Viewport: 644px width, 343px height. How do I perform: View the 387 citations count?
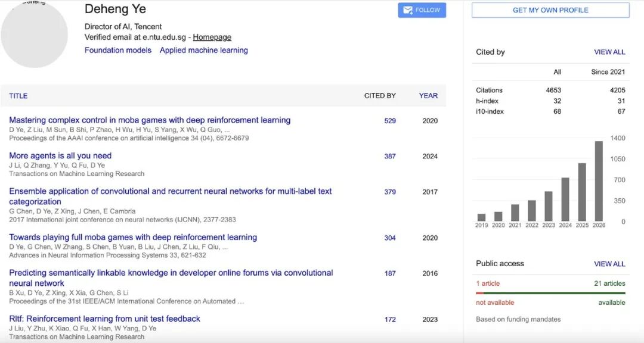(390, 157)
